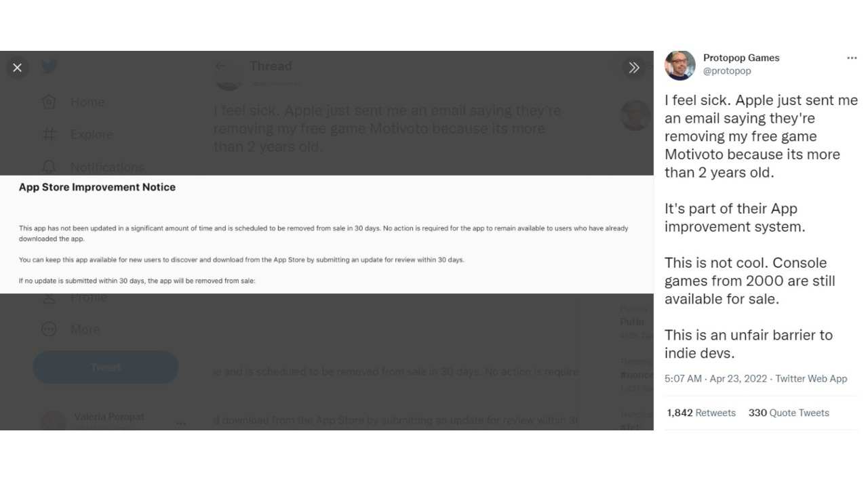Click the Protopop Games profile avatar
Screen dimensions: 868x488
(x=680, y=65)
